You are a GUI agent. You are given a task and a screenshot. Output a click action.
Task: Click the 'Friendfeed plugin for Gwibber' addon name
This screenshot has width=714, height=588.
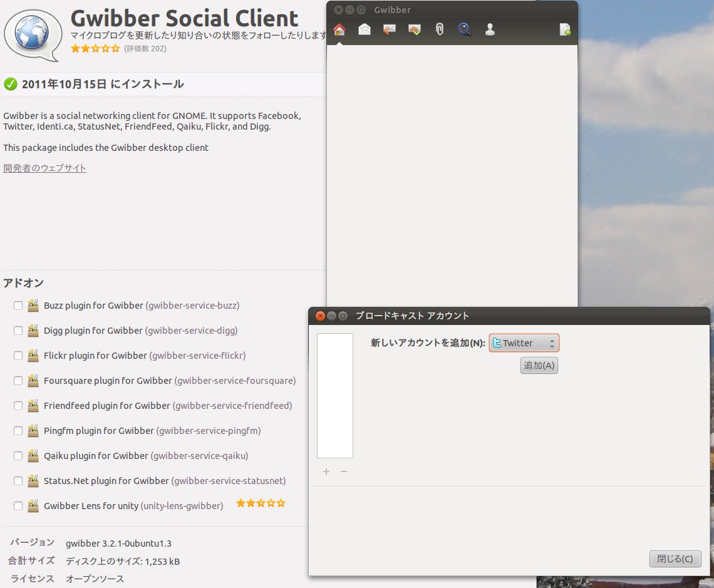click(x=107, y=406)
